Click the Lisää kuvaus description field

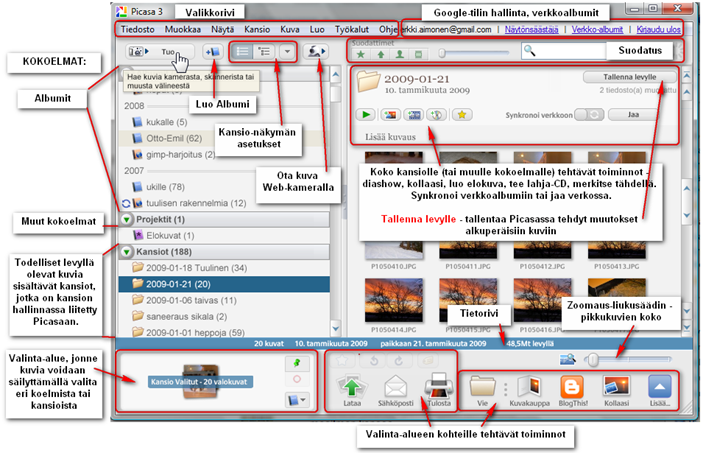click(x=390, y=137)
